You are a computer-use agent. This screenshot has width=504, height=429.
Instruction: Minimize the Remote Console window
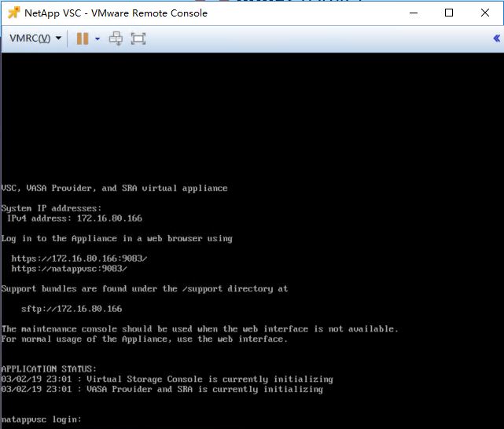coord(414,13)
